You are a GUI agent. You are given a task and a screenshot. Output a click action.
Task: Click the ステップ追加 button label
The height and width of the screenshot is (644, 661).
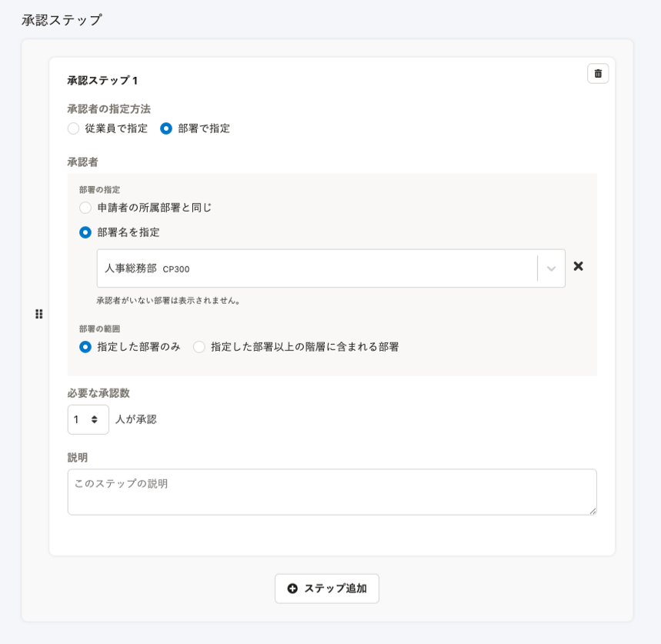pyautogui.click(x=336, y=589)
